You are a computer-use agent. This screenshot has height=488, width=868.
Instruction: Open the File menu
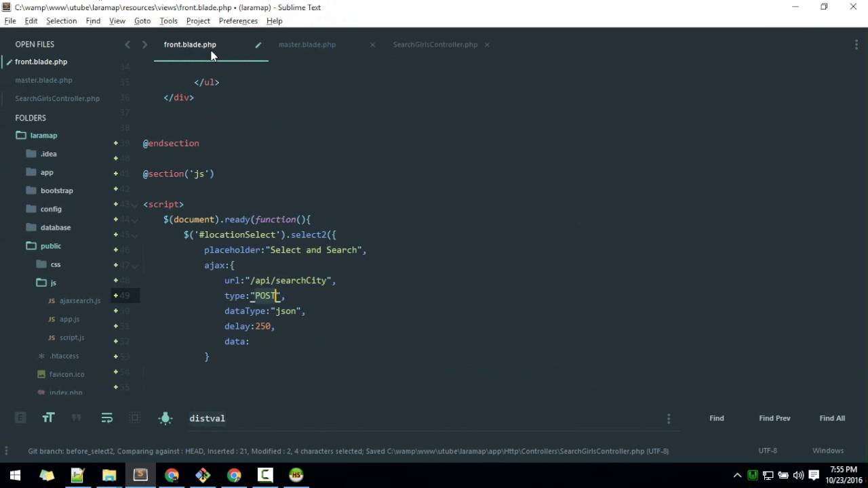click(x=10, y=21)
